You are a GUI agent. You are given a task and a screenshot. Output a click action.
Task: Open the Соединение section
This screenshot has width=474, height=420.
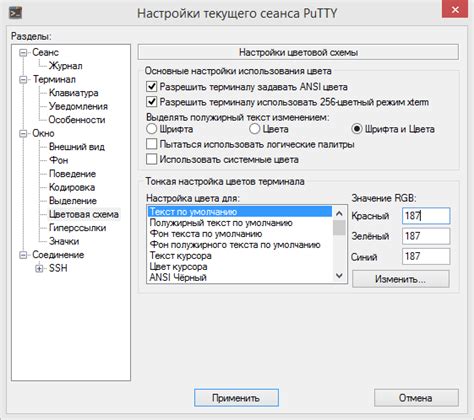58,255
